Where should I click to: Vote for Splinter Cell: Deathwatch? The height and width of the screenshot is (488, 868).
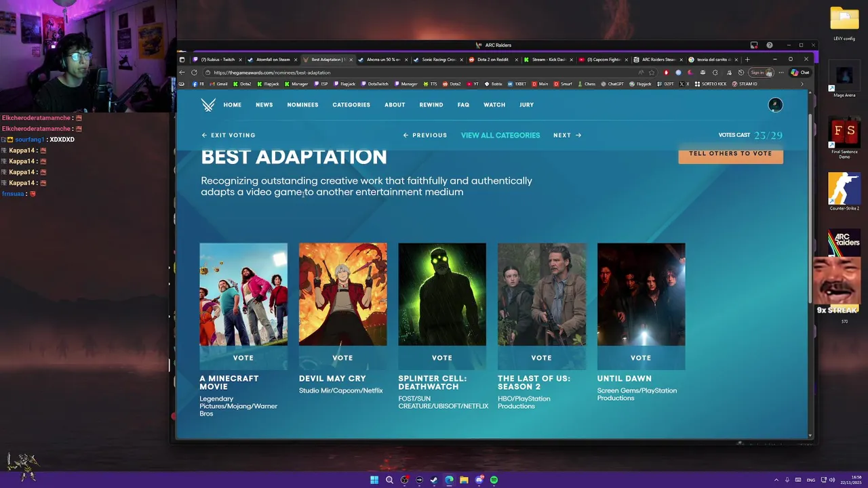(442, 358)
